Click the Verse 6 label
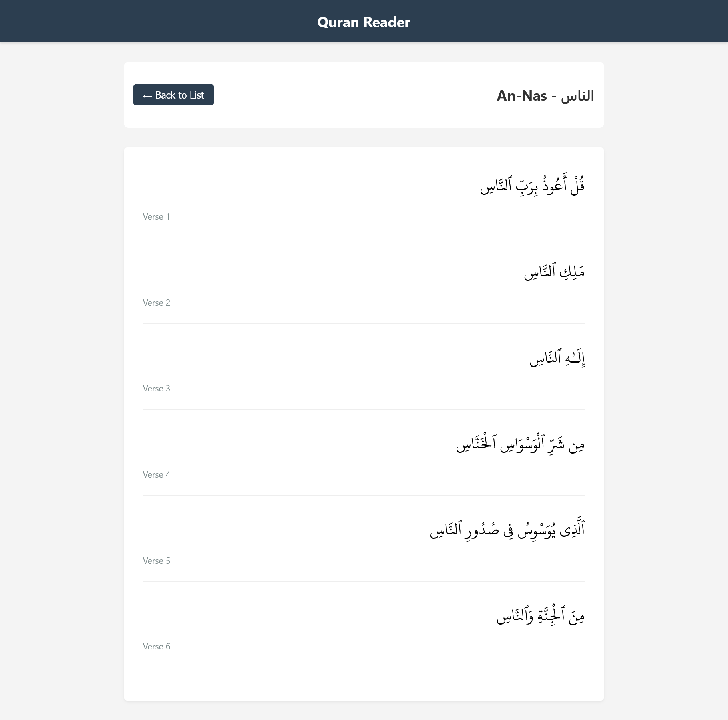Screen dimensions: 728x720 coord(157,647)
